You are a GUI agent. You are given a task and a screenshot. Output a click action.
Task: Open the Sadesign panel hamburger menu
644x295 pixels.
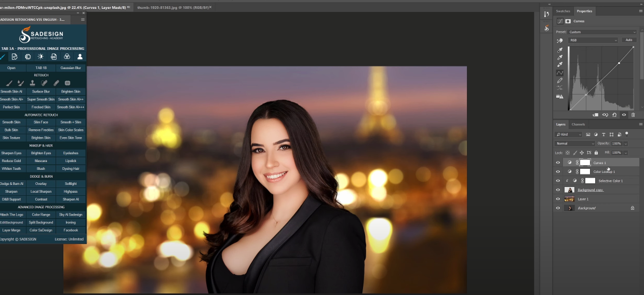pos(83,20)
